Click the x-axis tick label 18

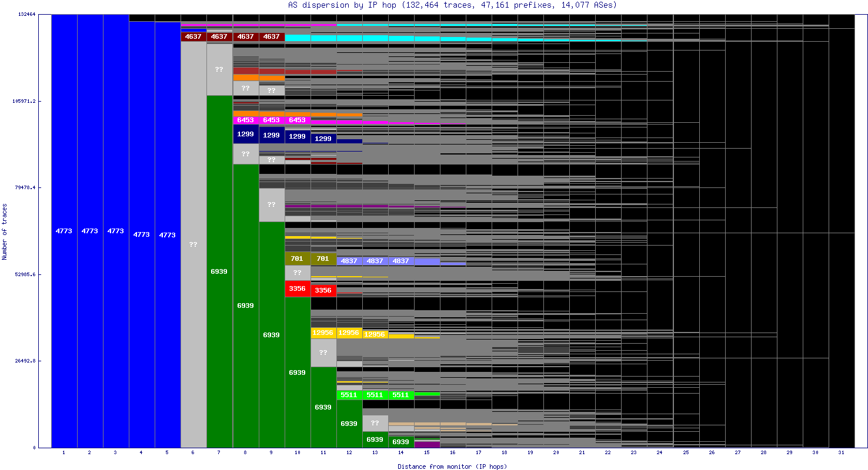click(x=504, y=452)
